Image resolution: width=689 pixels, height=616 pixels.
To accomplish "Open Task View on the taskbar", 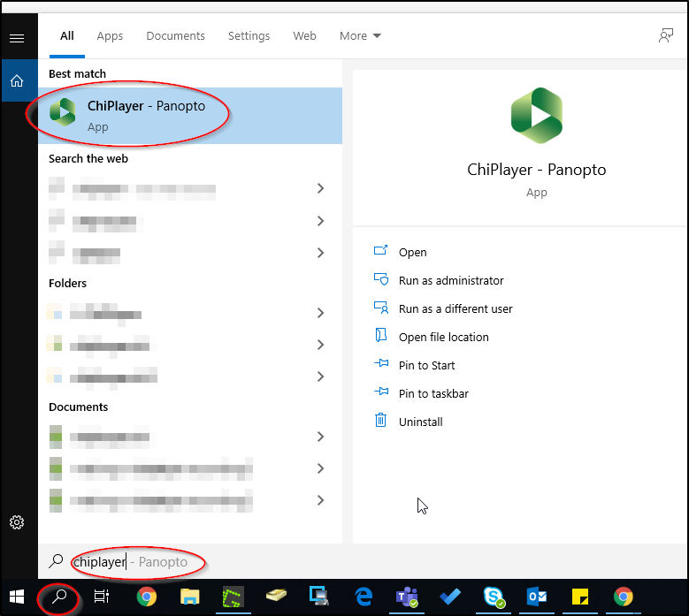I will tap(102, 597).
